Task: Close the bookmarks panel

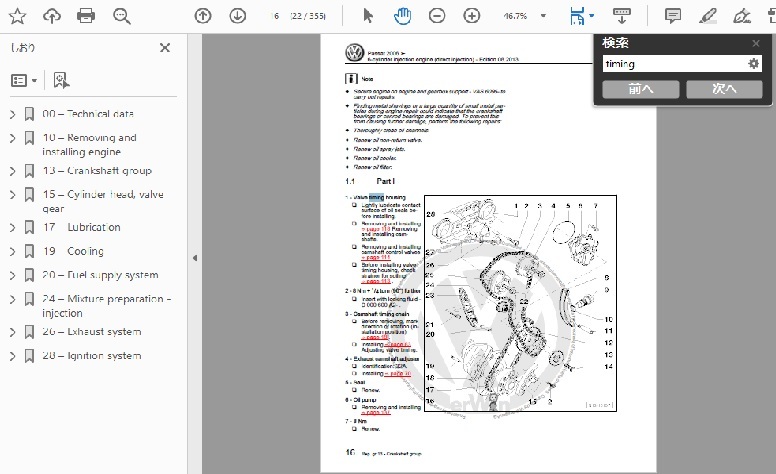Action: [165, 47]
